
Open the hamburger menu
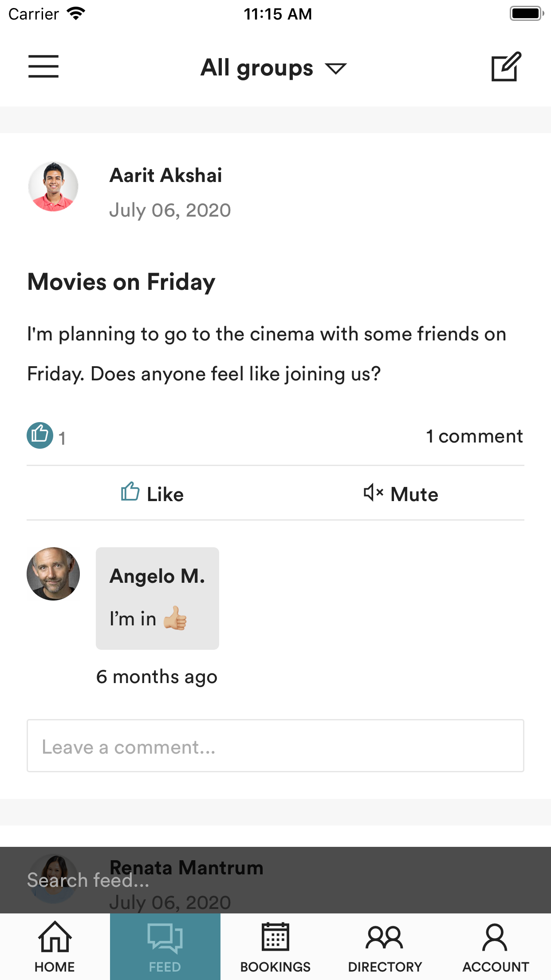coord(43,67)
